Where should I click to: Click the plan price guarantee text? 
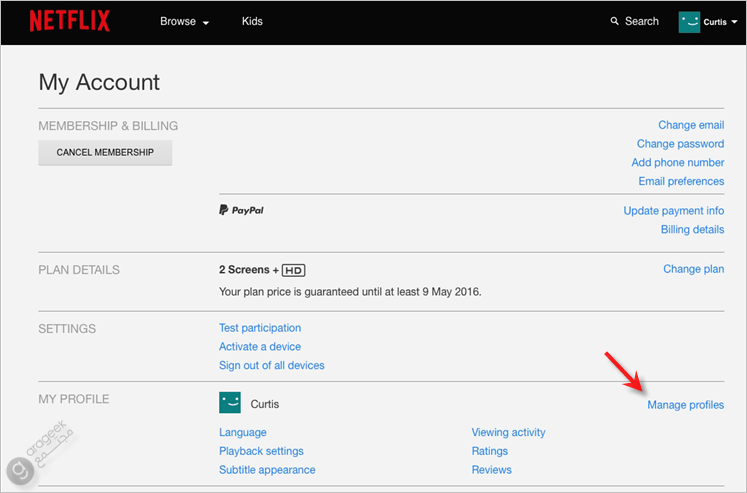pos(350,292)
